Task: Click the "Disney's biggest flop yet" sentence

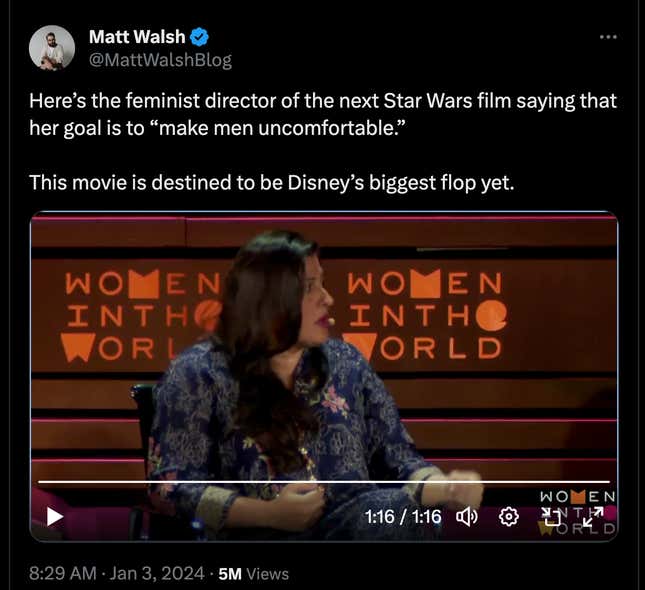Action: [270, 182]
